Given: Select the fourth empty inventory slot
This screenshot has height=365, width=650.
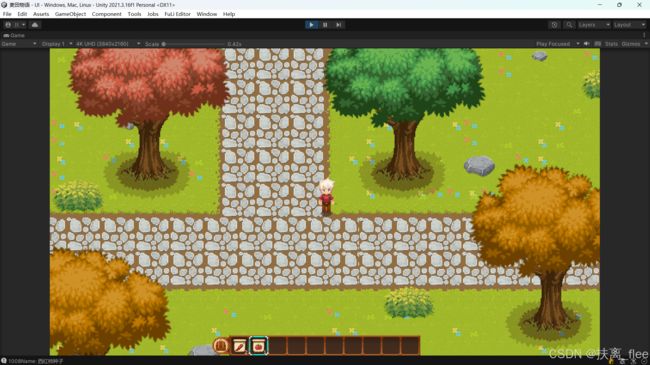Looking at the screenshot, I should pyautogui.click(x=334, y=346).
